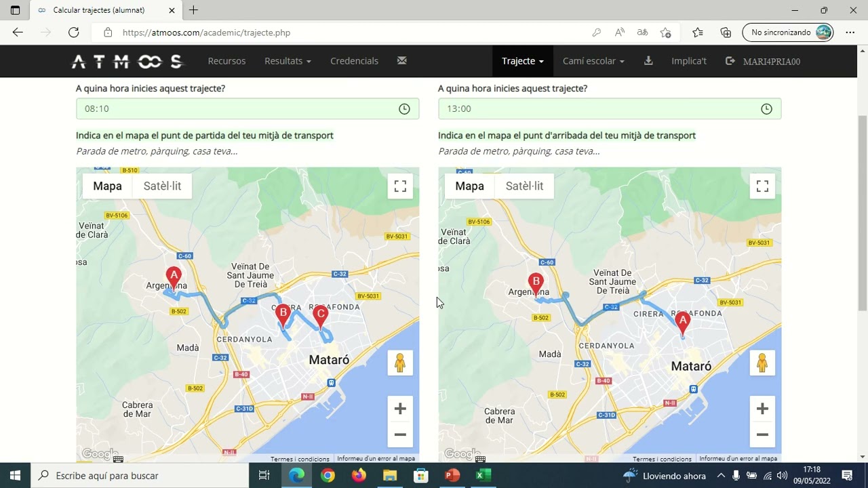868x488 pixels.
Task: Open the Implica't menu item
Action: (x=689, y=61)
